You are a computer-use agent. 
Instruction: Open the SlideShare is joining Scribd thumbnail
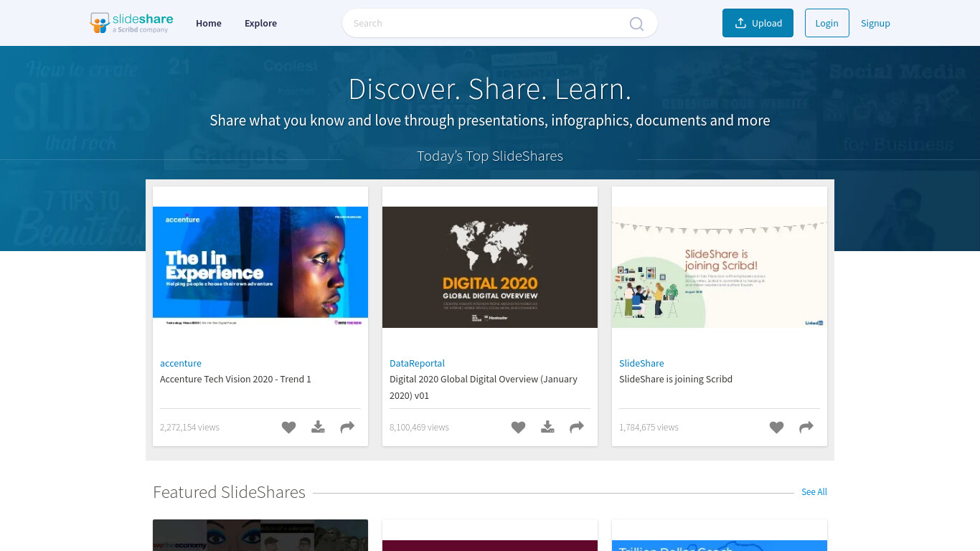point(720,267)
